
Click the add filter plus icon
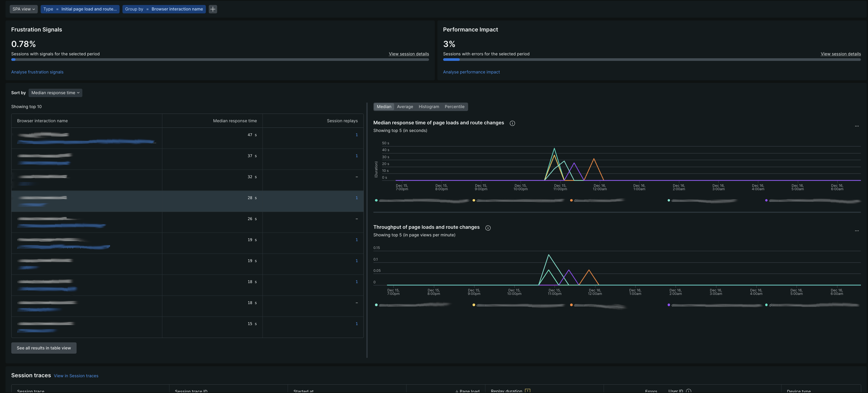click(x=213, y=9)
